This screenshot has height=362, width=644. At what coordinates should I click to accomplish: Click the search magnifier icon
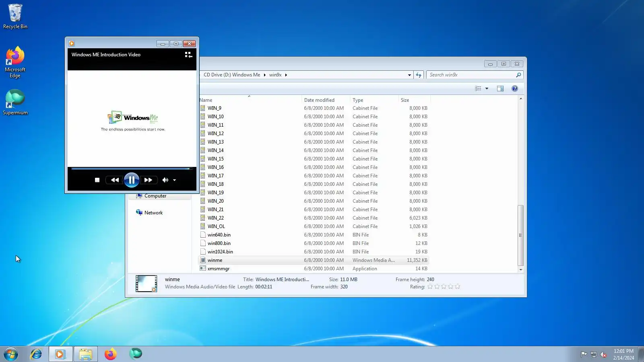[x=518, y=75]
